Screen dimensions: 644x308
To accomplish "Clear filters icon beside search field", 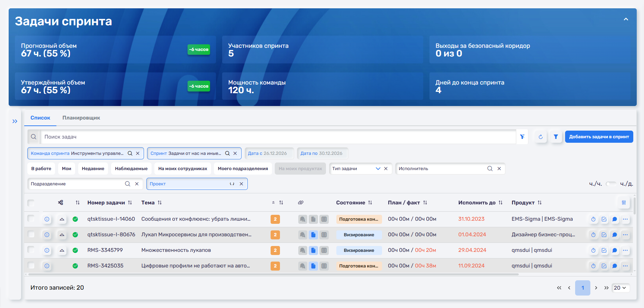I will (522, 137).
